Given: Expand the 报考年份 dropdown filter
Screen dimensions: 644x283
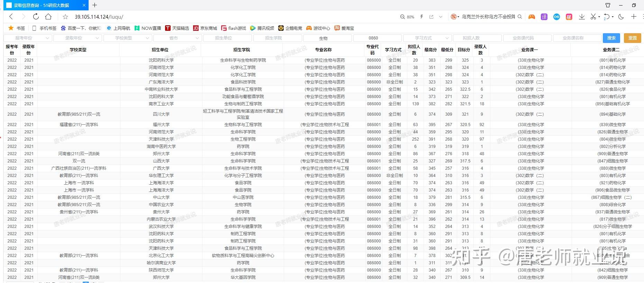Looking at the screenshot, I should pyautogui.click(x=28, y=38).
